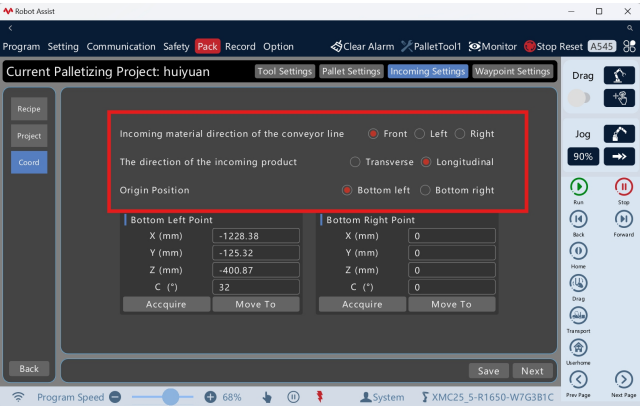Open PalletTool1 tool selection
The width and height of the screenshot is (640, 406).
[431, 47]
